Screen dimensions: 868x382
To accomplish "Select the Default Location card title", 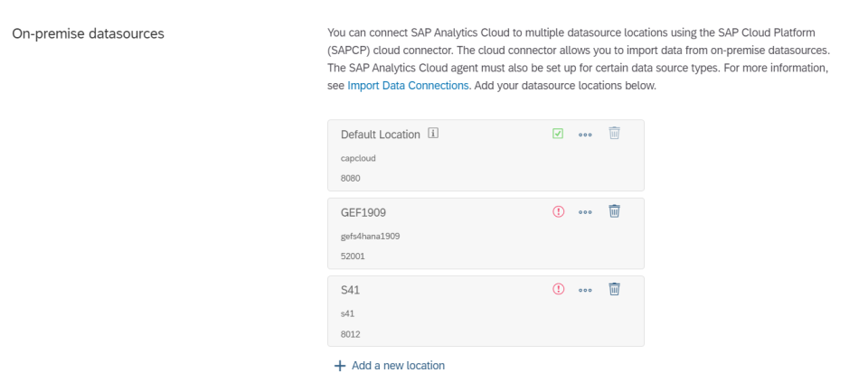I will tap(381, 135).
